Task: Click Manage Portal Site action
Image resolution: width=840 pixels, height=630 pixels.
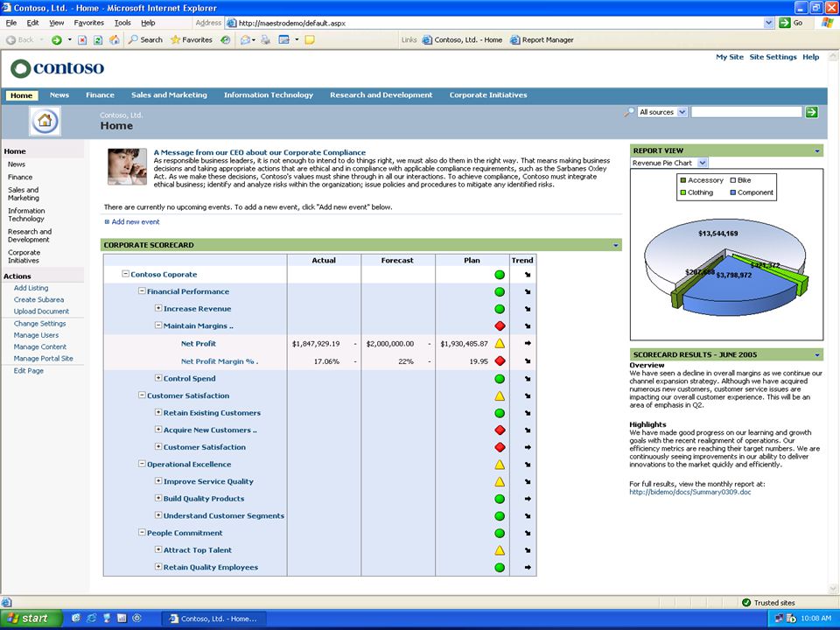Action: 44,359
